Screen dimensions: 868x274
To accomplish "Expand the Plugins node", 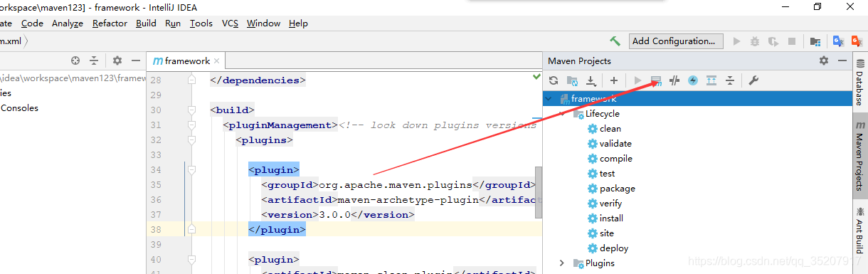I will (x=561, y=263).
